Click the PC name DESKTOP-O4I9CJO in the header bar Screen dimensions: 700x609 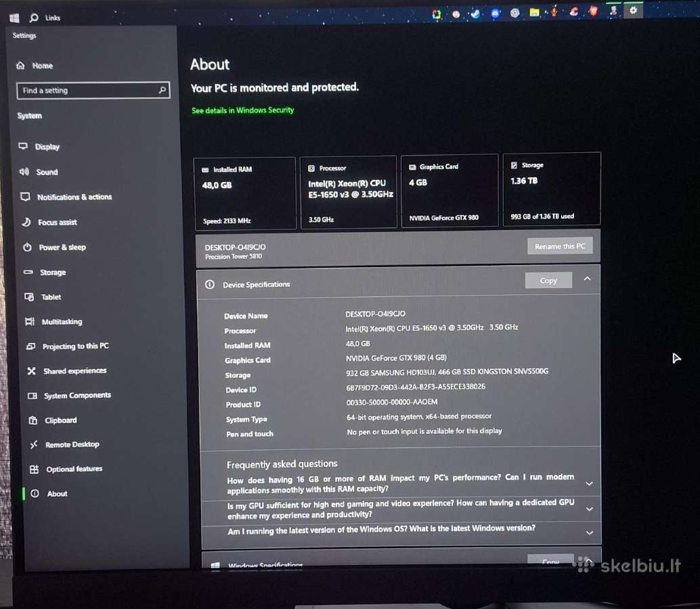tap(236, 247)
